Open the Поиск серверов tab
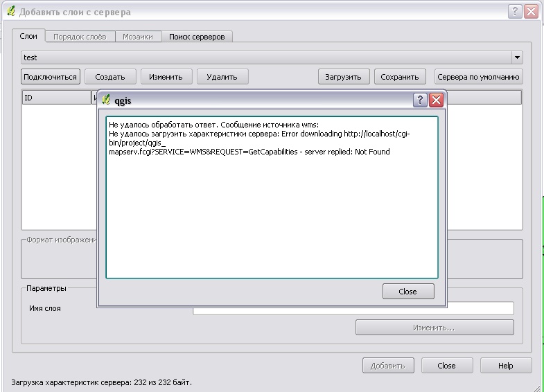Viewport: 544px width, 392px height. coord(197,37)
